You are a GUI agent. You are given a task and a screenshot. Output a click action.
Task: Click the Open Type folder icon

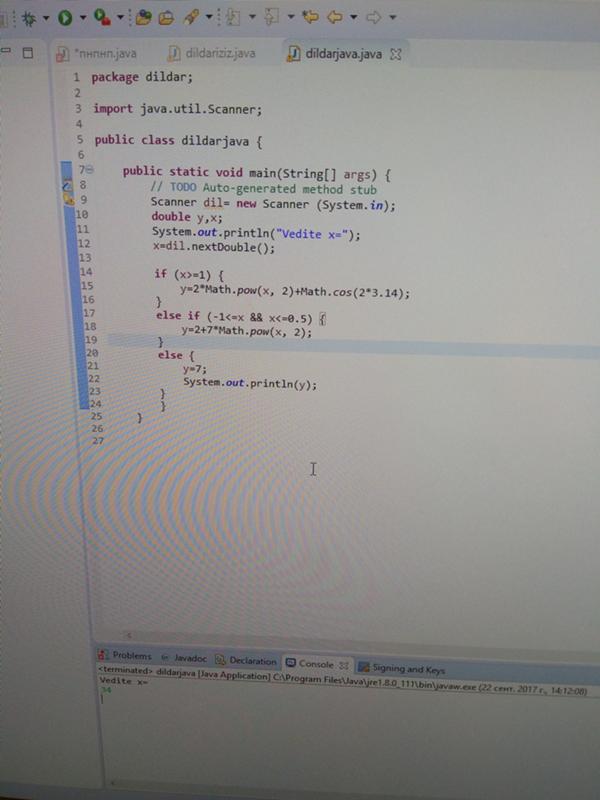(x=166, y=18)
